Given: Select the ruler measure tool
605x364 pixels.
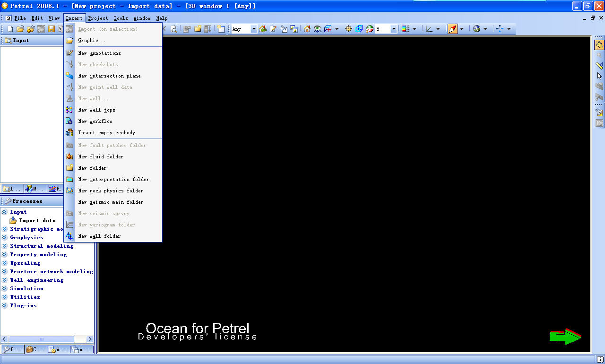Looking at the screenshot, I should [x=599, y=66].
